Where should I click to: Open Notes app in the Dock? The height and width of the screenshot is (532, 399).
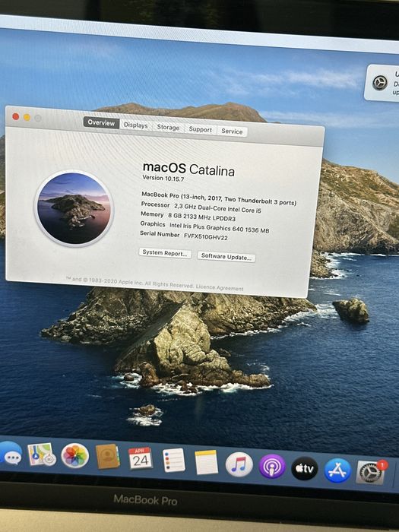[206, 462]
